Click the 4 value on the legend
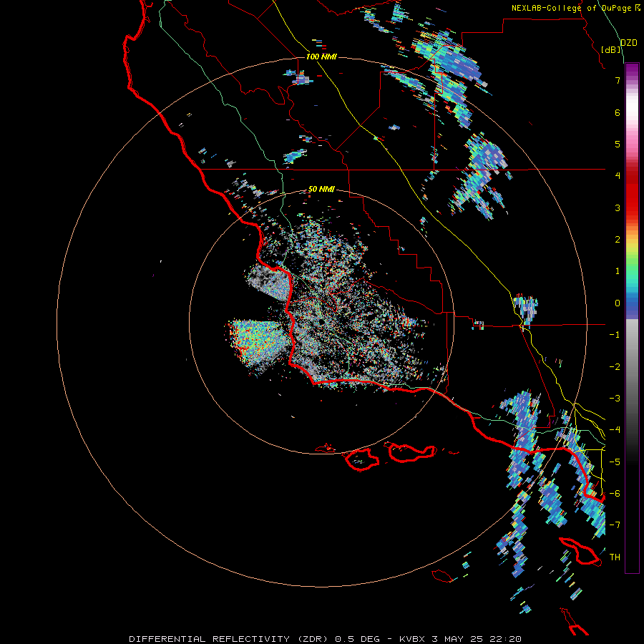 click(x=618, y=176)
